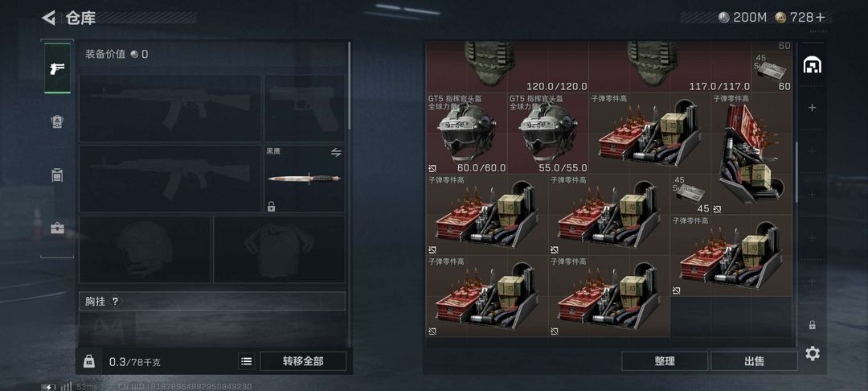The width and height of the screenshot is (868, 391).
Task: Click the 整理 sort button
Action: tap(665, 361)
